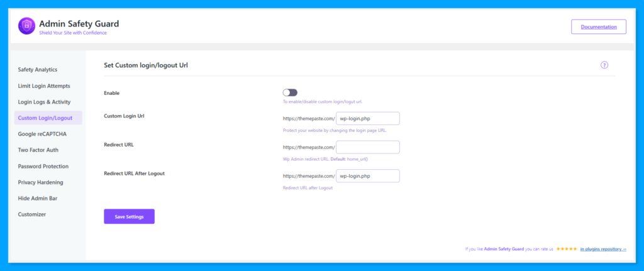Click the Save Settings button
644x271 pixels.
(130, 216)
